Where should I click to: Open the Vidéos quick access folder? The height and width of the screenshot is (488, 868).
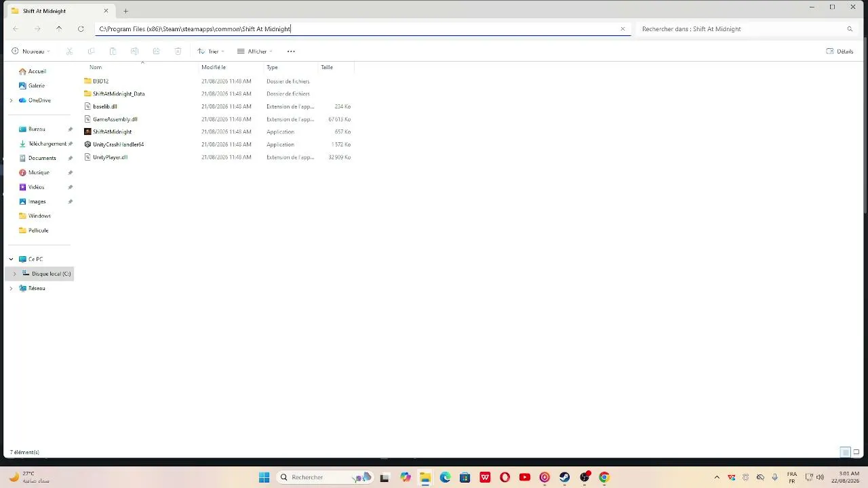[36, 187]
